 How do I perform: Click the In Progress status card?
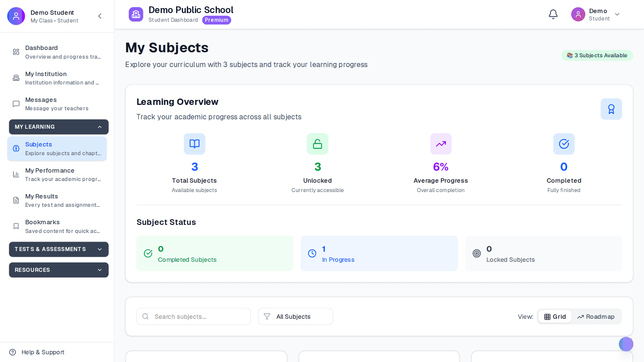(x=379, y=253)
